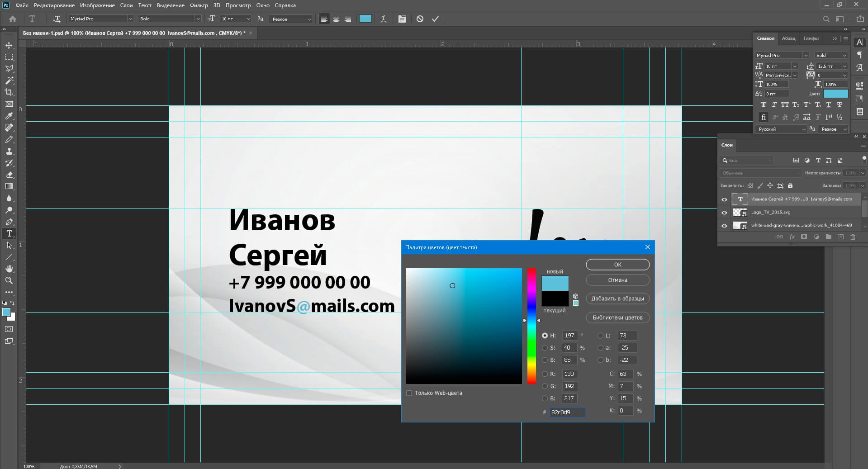This screenshot has width=868, height=469.
Task: Open the 12,5 пт leading dropdown
Action: pos(844,66)
